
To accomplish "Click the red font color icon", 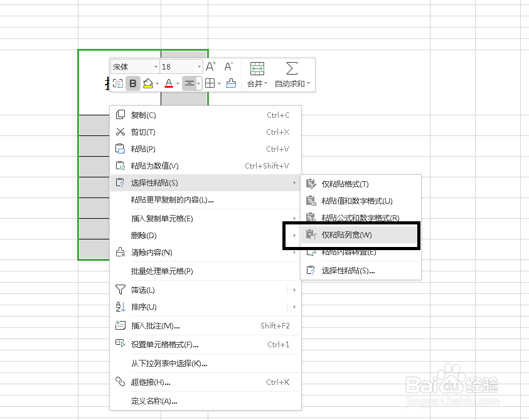I will (x=169, y=83).
